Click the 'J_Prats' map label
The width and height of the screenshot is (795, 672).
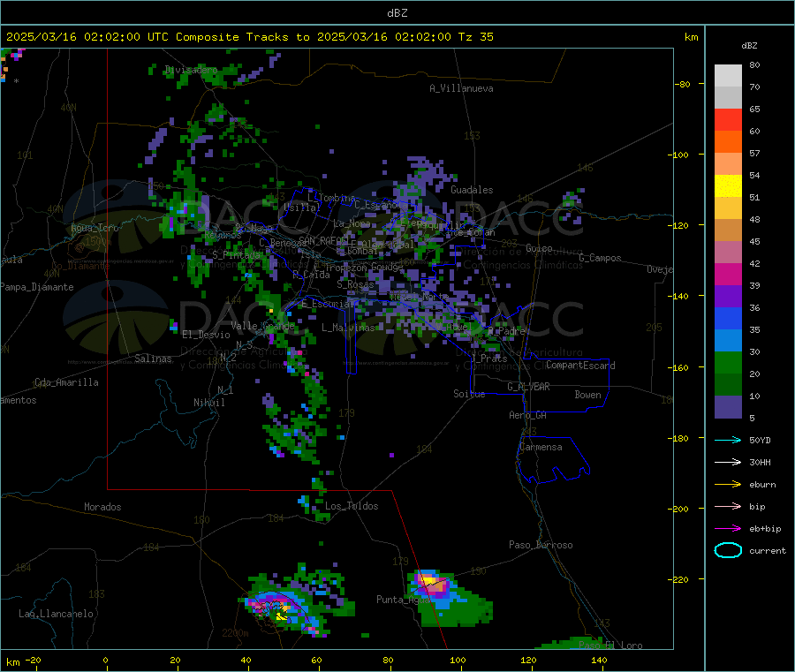tap(490, 358)
